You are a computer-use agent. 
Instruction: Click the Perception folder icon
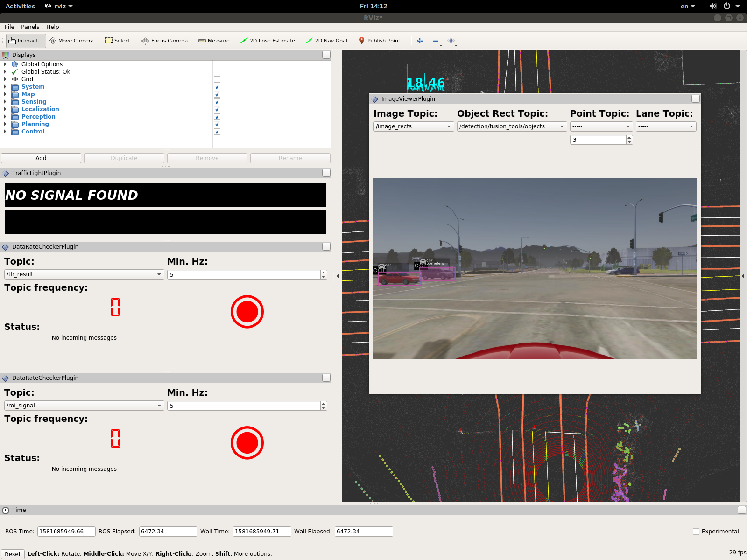(15, 117)
